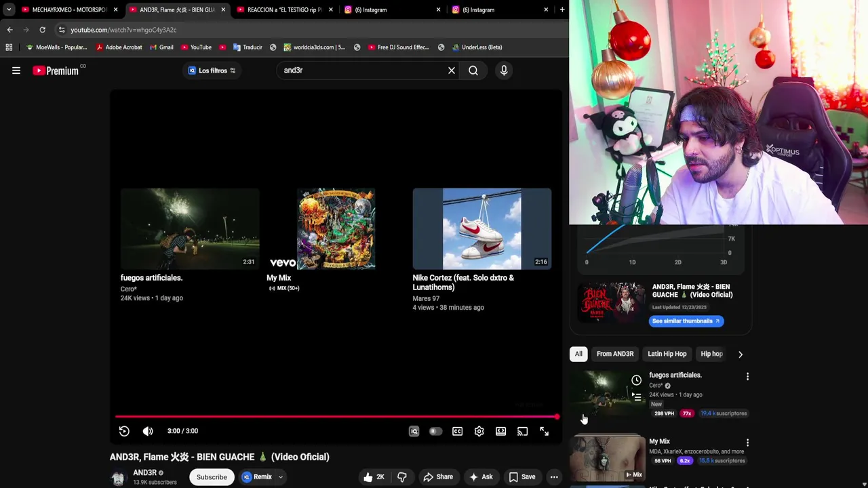
Task: Open the My Mix end-screen thumbnail
Action: 336,229
